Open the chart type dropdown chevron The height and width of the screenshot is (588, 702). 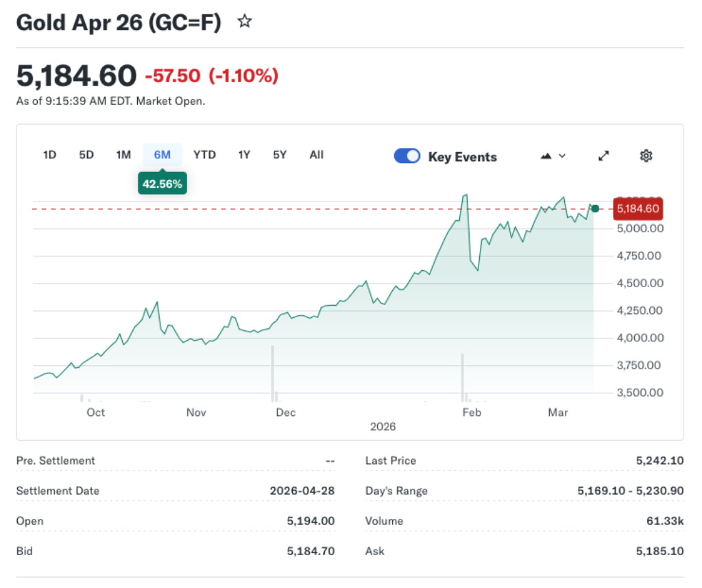561,156
